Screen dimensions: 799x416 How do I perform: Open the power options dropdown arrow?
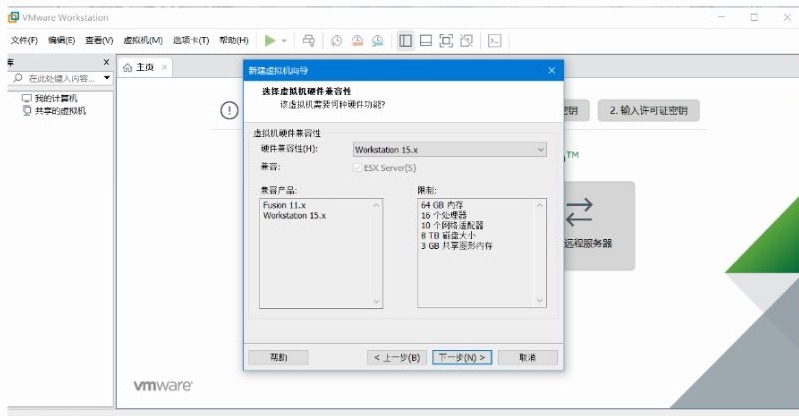tap(284, 41)
